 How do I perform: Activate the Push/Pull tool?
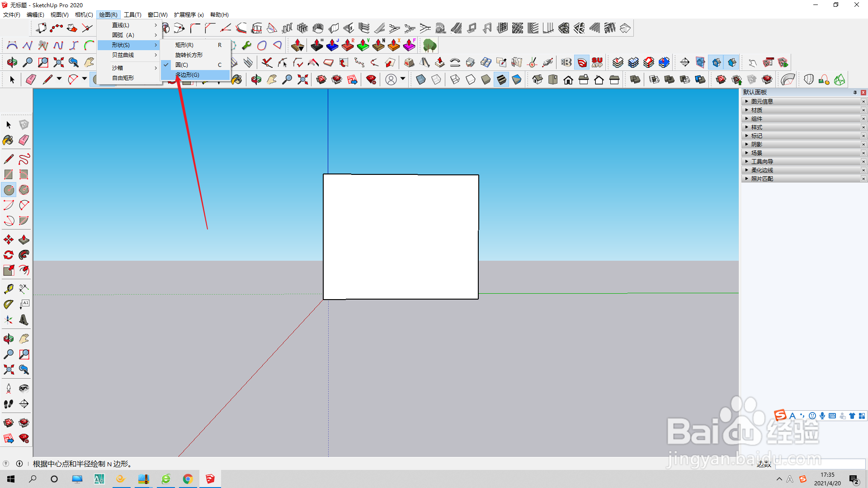24,239
